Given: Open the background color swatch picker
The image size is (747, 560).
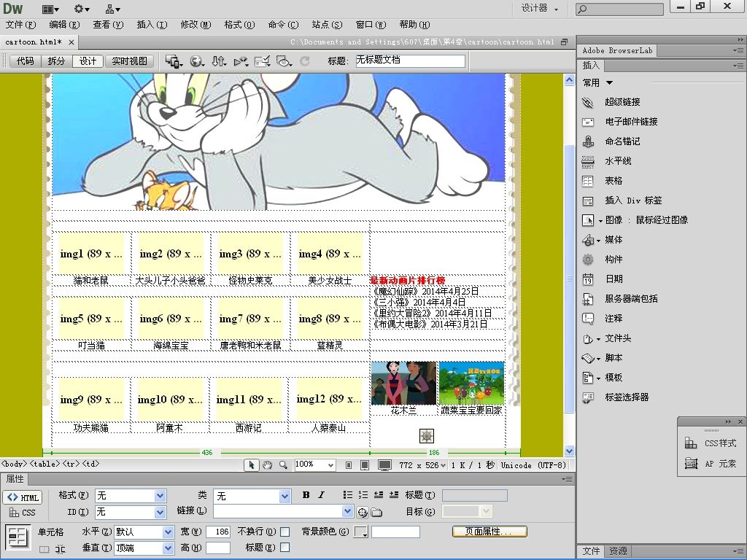Looking at the screenshot, I should tap(360, 532).
